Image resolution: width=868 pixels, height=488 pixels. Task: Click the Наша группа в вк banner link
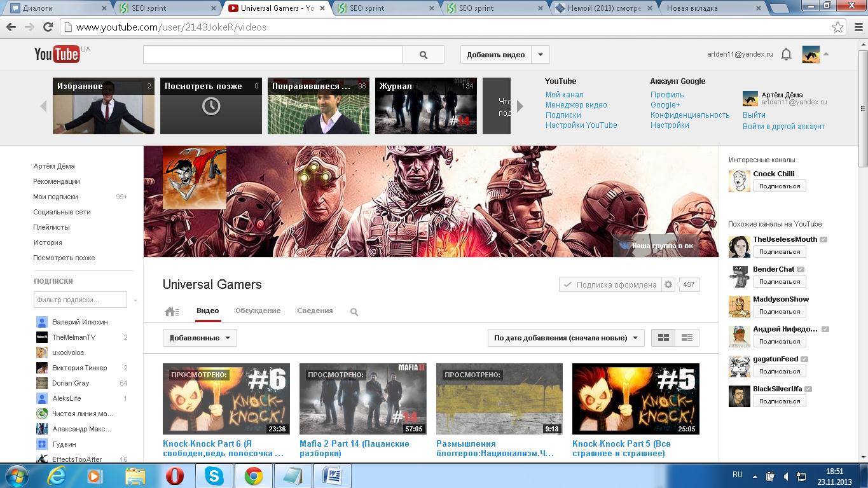pos(658,246)
